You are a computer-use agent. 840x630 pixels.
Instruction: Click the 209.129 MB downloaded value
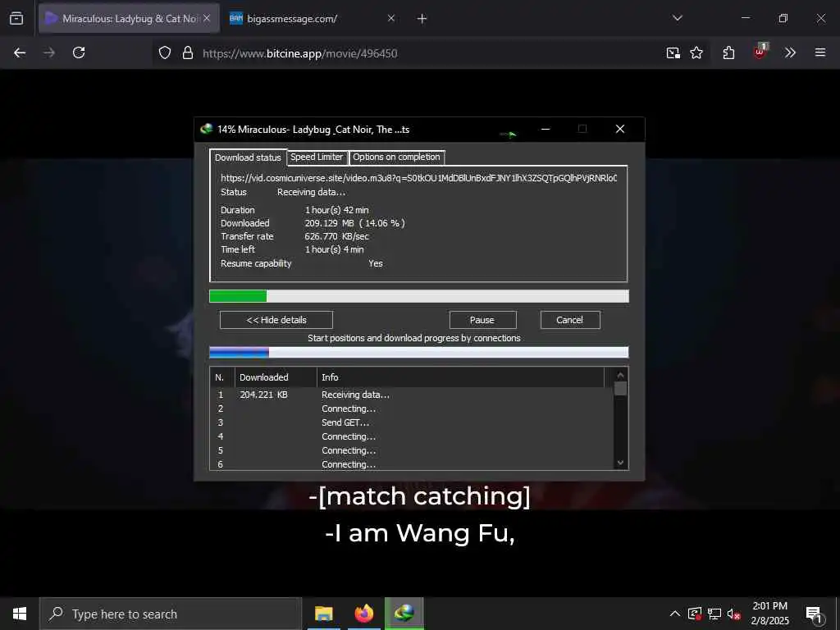point(329,223)
